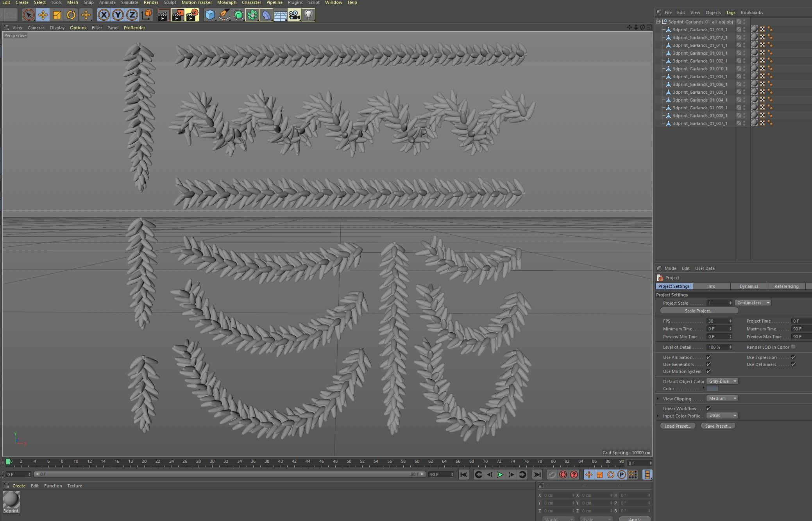812x521 pixels.
Task: Click the autokeying record button
Action: 563,475
